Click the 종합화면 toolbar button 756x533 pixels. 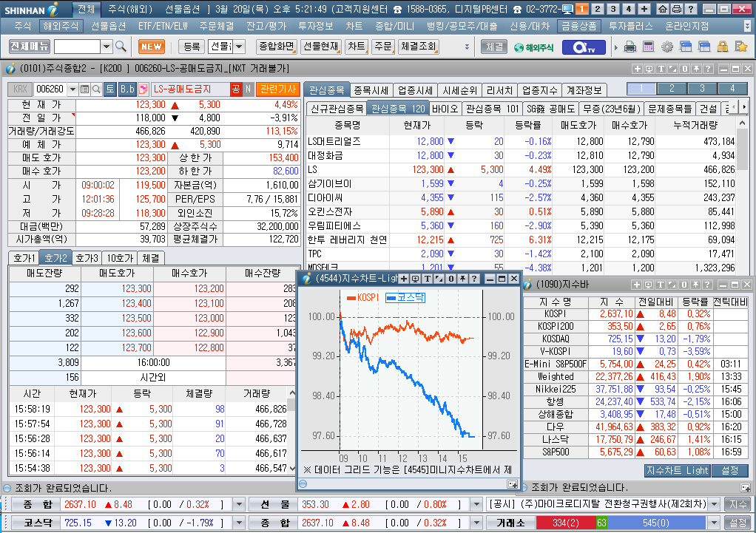276,47
